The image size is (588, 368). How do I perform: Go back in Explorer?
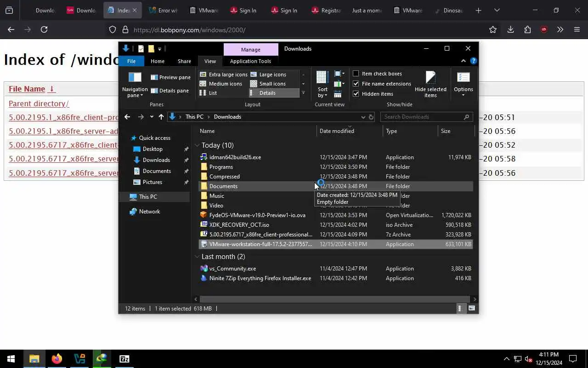(127, 117)
